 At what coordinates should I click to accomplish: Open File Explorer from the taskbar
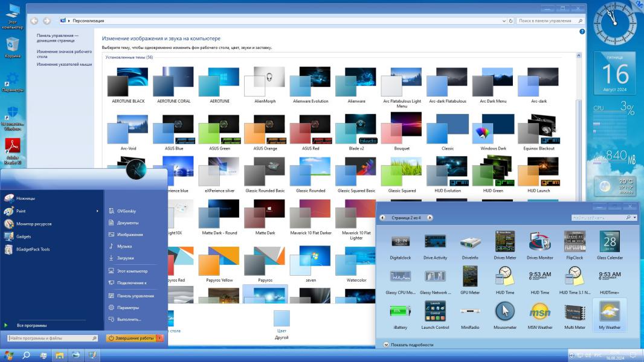pyautogui.click(x=60, y=355)
